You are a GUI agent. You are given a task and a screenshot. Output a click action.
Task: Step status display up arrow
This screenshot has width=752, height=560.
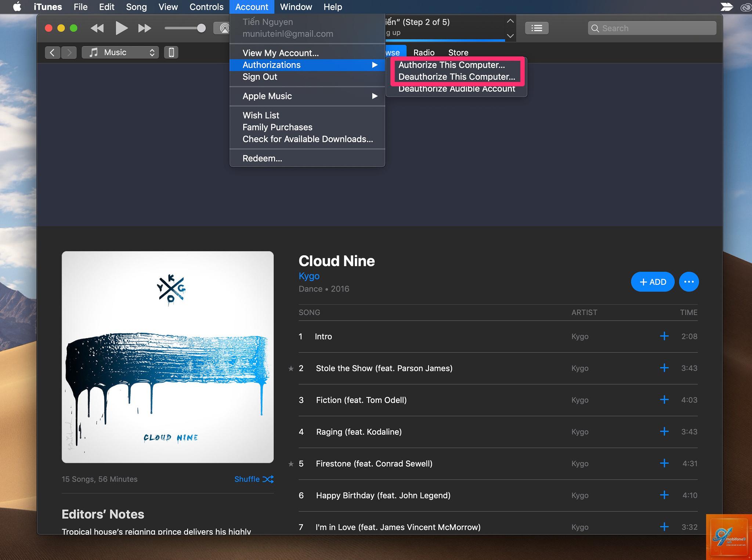click(510, 21)
